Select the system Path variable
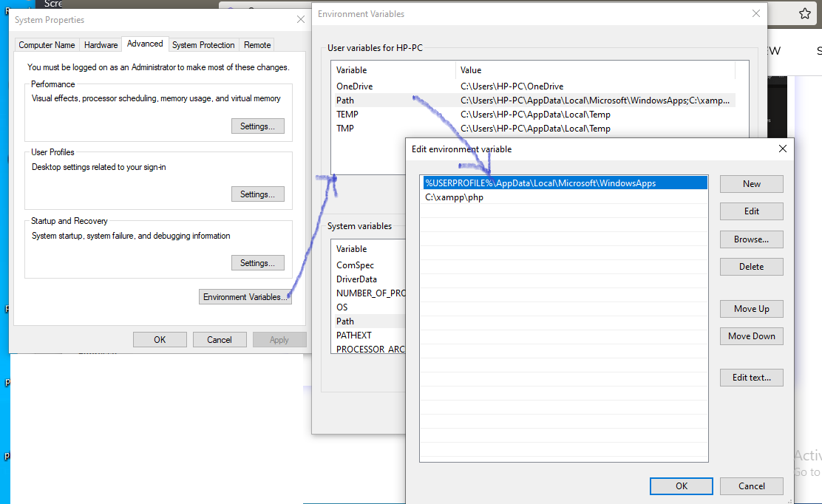Viewport: 822px width, 504px height. [369, 321]
